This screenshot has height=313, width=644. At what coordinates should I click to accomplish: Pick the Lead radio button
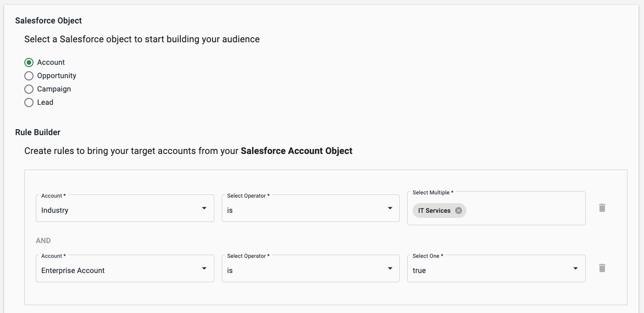click(x=29, y=102)
